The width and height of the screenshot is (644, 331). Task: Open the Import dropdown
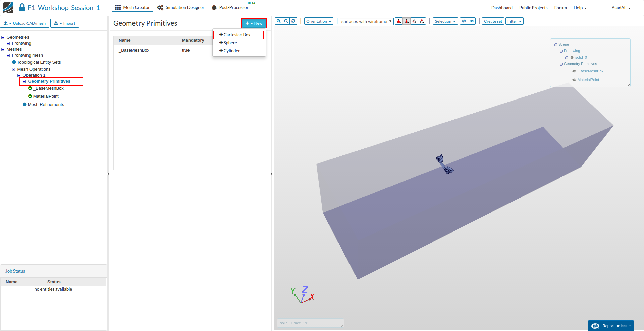pyautogui.click(x=65, y=23)
